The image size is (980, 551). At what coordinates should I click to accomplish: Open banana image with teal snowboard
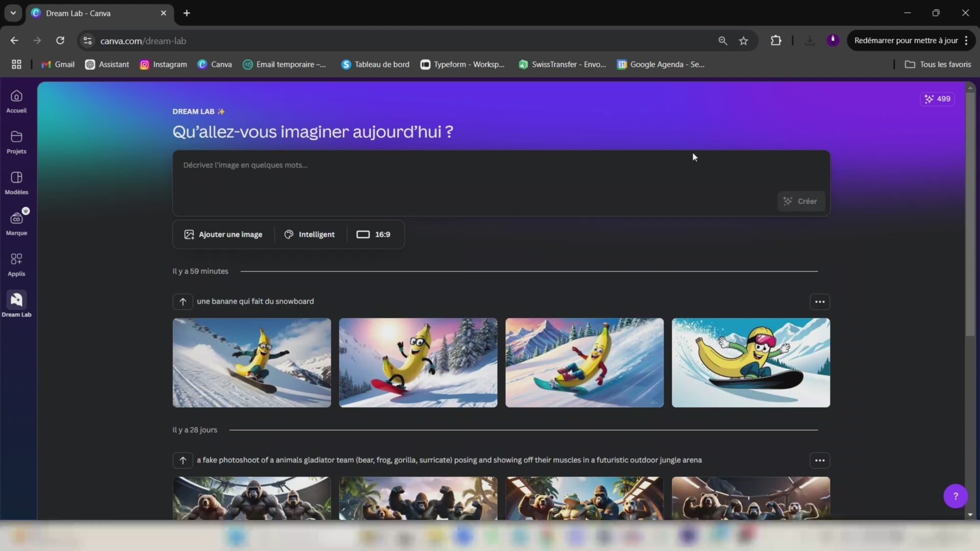[584, 363]
